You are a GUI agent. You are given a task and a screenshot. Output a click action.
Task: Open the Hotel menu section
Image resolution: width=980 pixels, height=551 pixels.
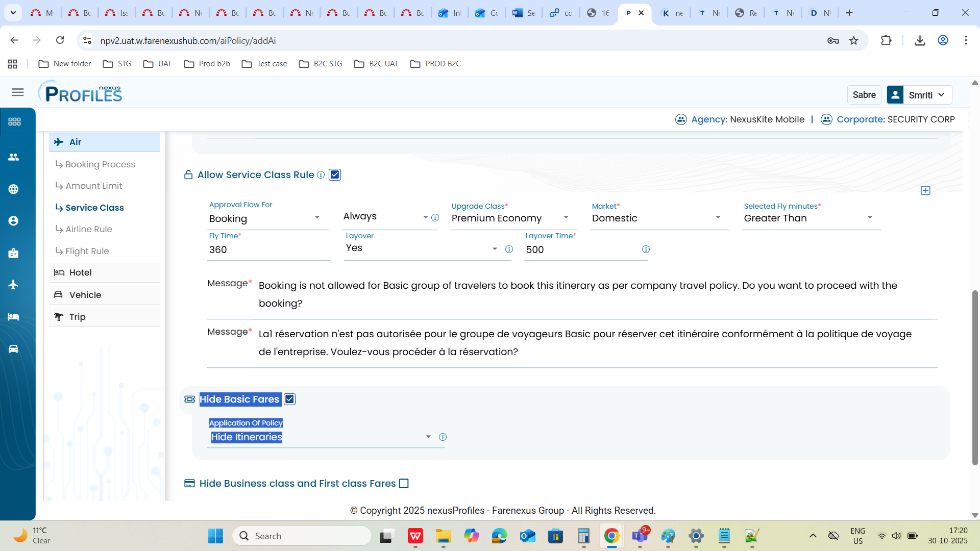click(x=81, y=273)
